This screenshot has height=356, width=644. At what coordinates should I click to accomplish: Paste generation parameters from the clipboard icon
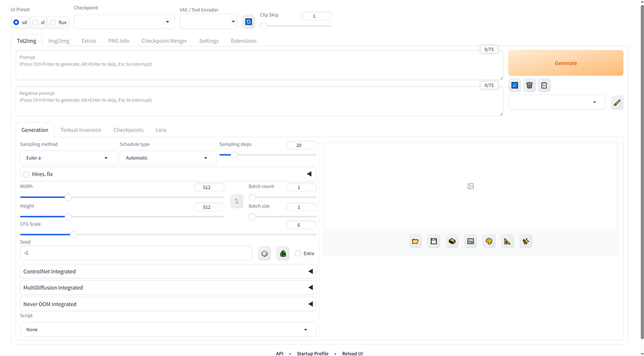[544, 85]
